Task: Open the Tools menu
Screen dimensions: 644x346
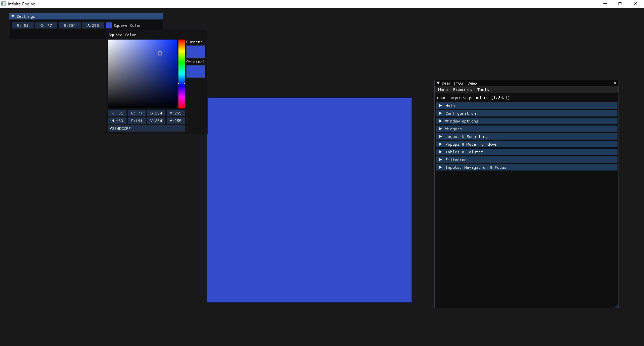Action: (483, 90)
